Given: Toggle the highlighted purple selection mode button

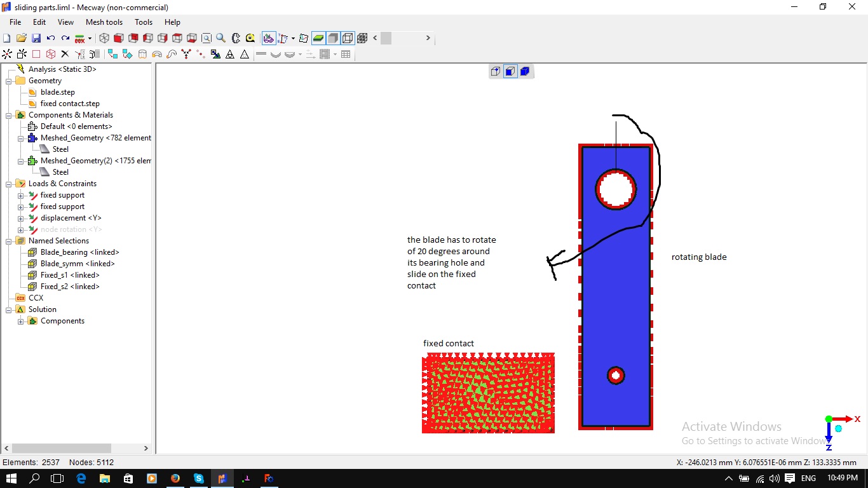Looking at the screenshot, I should pyautogui.click(x=269, y=38).
